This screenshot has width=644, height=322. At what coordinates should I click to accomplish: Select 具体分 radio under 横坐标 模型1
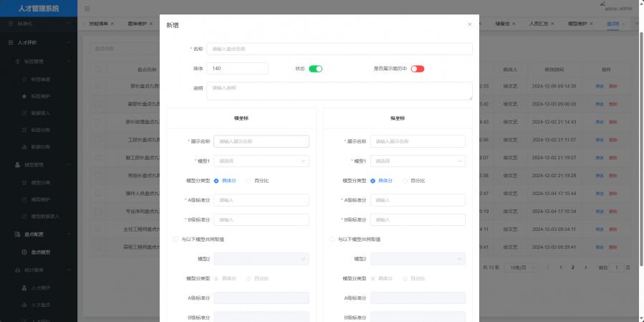(216, 181)
